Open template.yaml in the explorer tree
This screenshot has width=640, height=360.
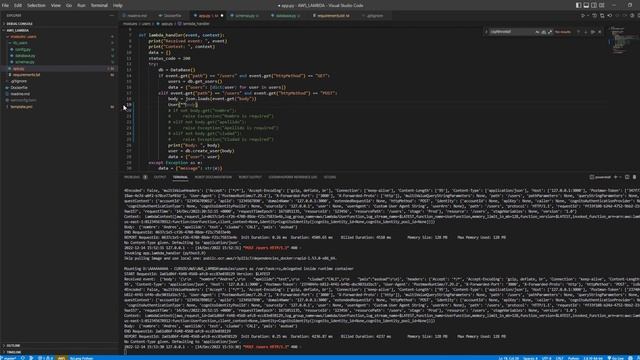click(x=59, y=107)
